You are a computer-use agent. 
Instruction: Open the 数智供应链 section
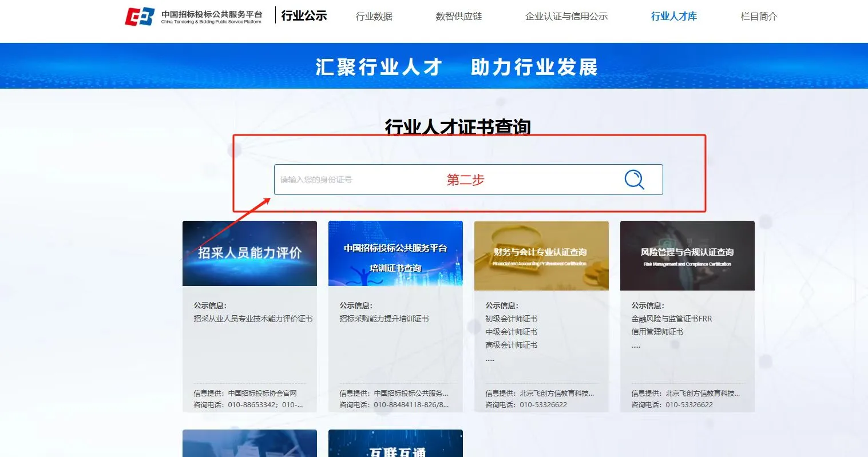click(x=458, y=17)
